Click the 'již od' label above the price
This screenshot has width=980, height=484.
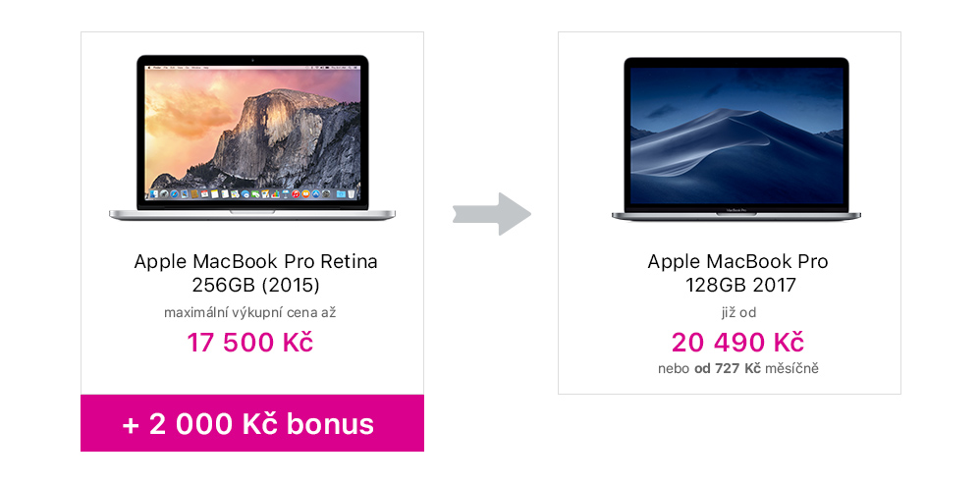738,312
